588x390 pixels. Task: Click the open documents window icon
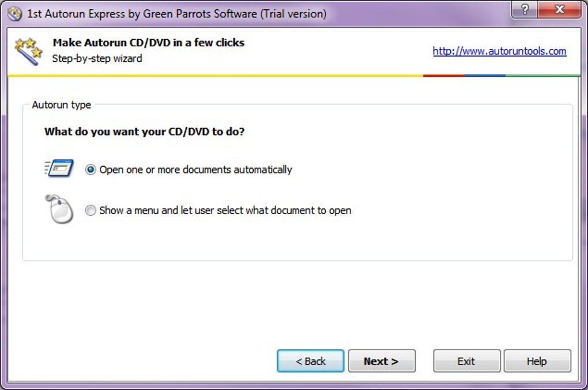click(x=59, y=168)
